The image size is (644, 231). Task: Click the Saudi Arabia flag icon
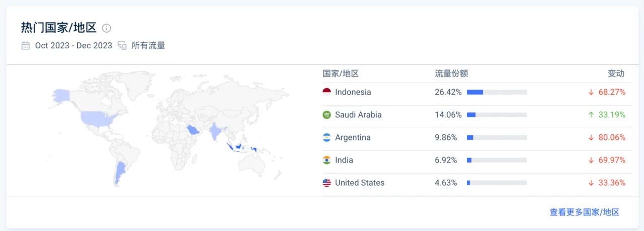click(x=327, y=115)
